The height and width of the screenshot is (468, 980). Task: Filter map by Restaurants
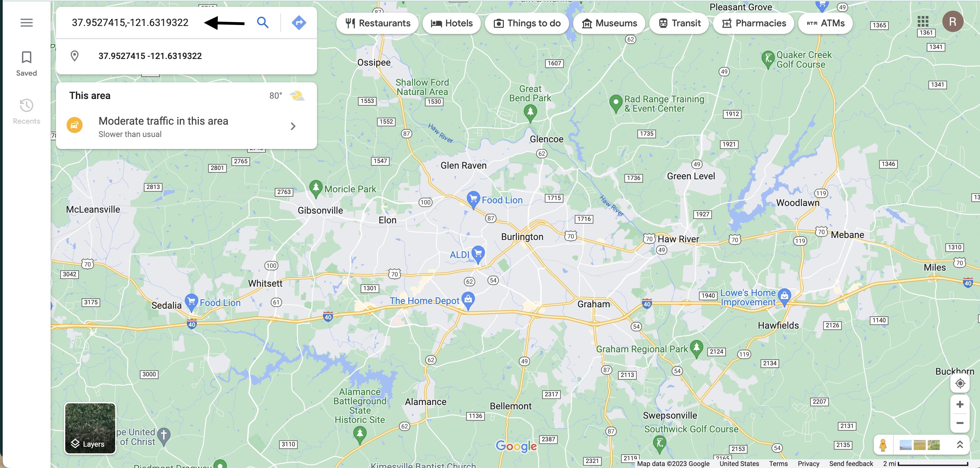coord(378,23)
